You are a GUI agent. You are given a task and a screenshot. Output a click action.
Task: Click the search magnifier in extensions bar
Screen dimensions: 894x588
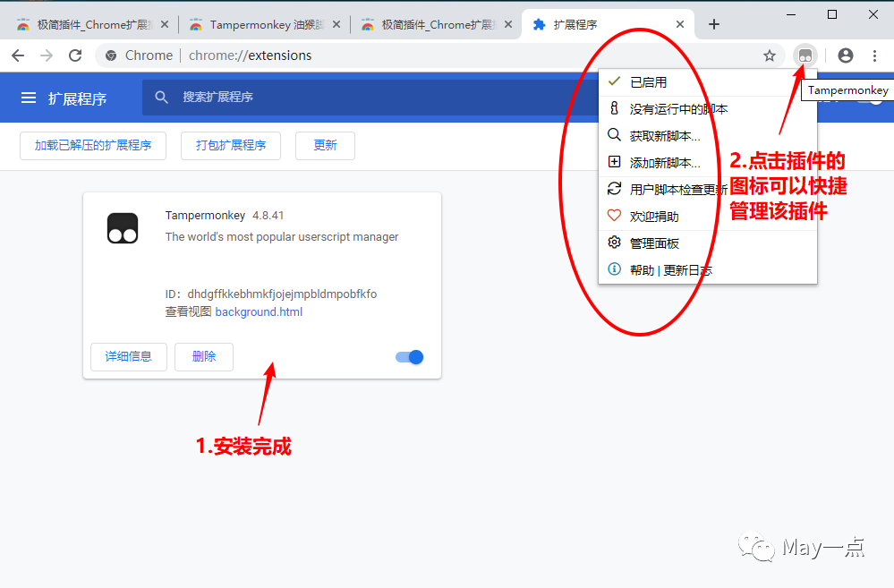pos(161,97)
